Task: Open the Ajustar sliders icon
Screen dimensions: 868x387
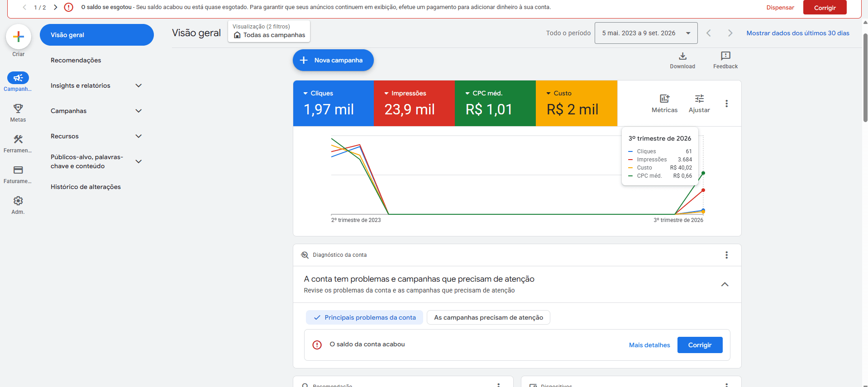Action: pyautogui.click(x=699, y=99)
